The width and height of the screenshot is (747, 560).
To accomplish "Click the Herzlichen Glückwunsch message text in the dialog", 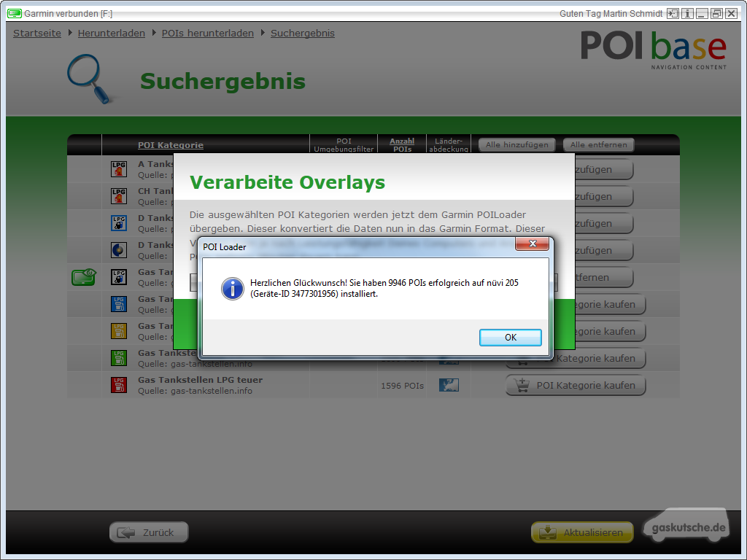I will [384, 288].
